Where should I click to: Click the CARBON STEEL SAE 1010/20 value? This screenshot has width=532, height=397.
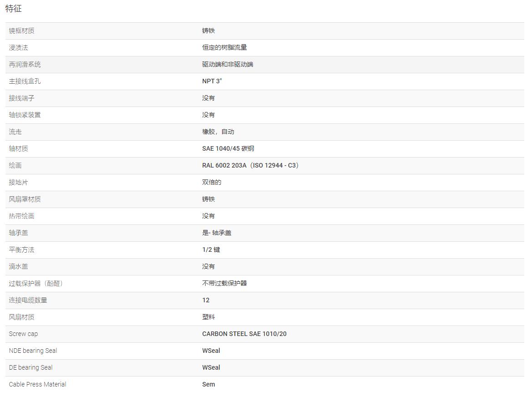point(244,334)
